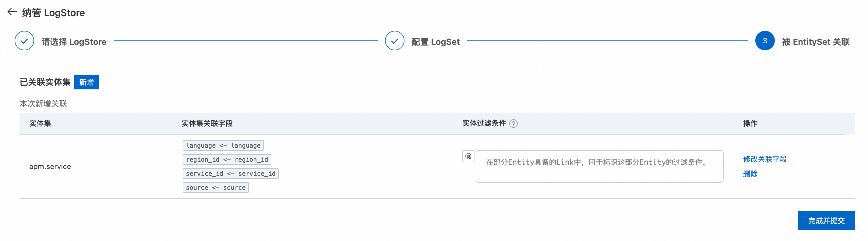Click step two checkmark circle icon
This screenshot has width=868, height=241.
pos(394,41)
